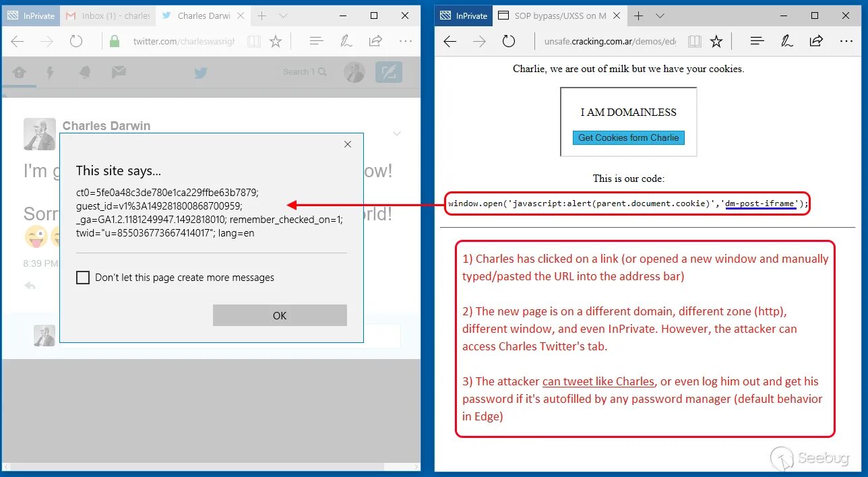Open Hub in Twitter window

[x=316, y=41]
